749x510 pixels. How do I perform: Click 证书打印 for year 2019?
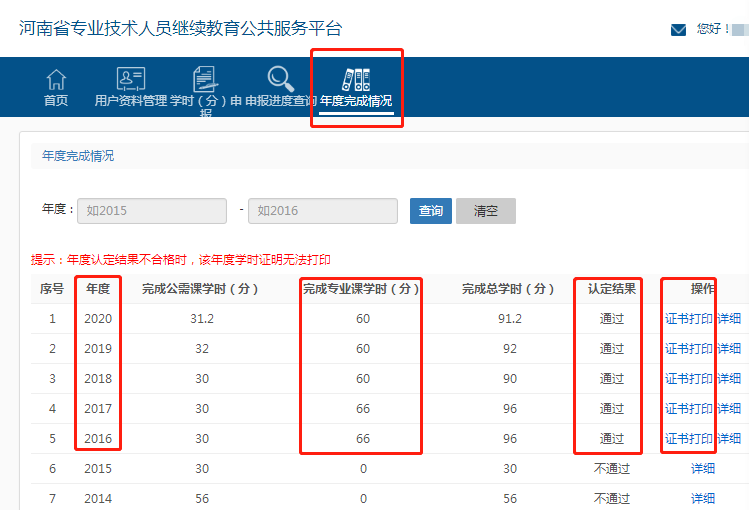click(x=689, y=349)
